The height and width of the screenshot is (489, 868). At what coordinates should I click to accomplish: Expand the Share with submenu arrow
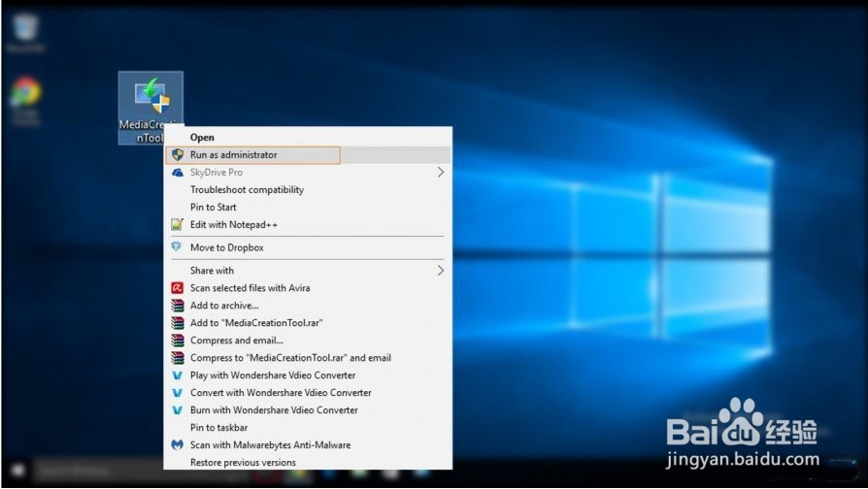[x=441, y=271]
